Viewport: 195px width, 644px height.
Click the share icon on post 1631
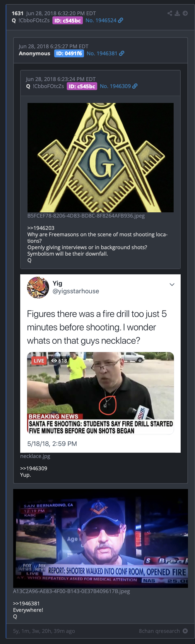[x=170, y=13]
